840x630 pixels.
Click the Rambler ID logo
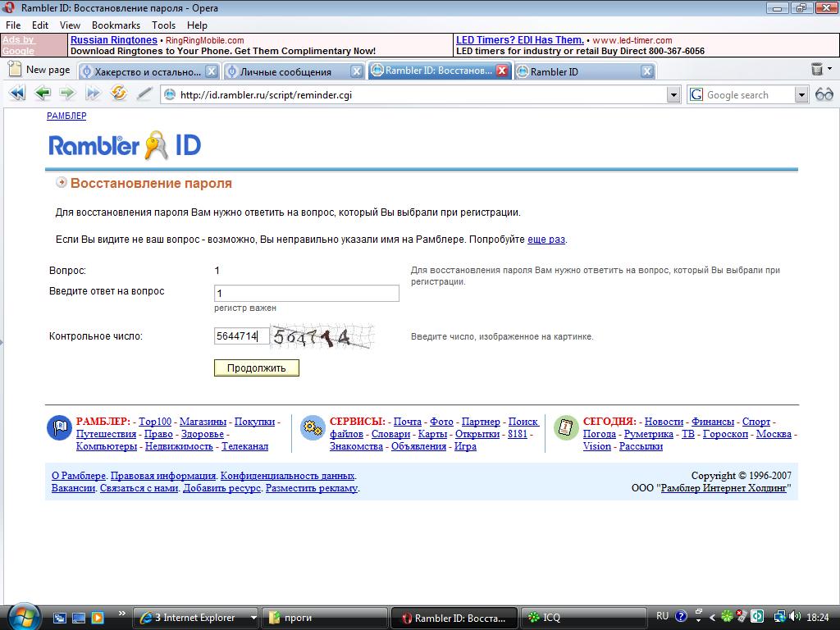pos(125,145)
